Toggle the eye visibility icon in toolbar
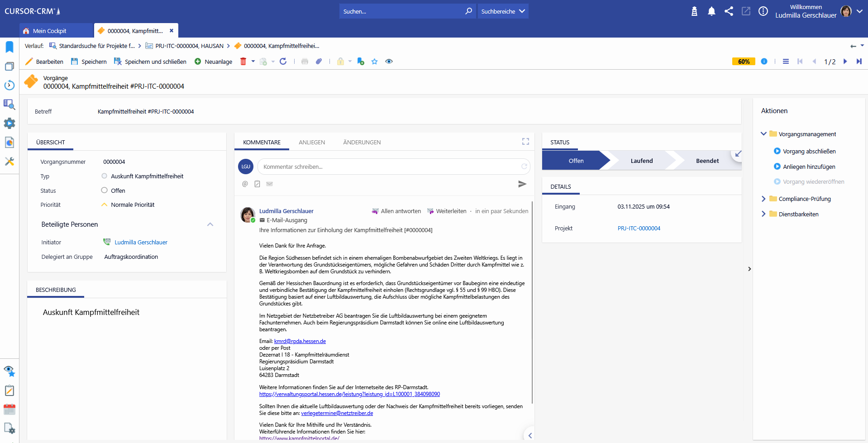The image size is (868, 443). tap(389, 62)
